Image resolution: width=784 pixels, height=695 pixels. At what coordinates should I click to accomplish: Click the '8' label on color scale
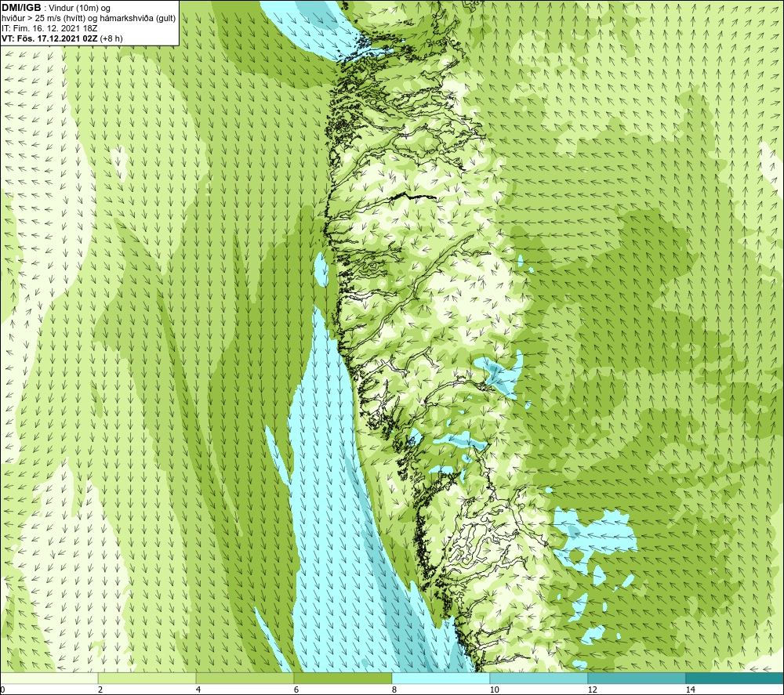pyautogui.click(x=394, y=690)
